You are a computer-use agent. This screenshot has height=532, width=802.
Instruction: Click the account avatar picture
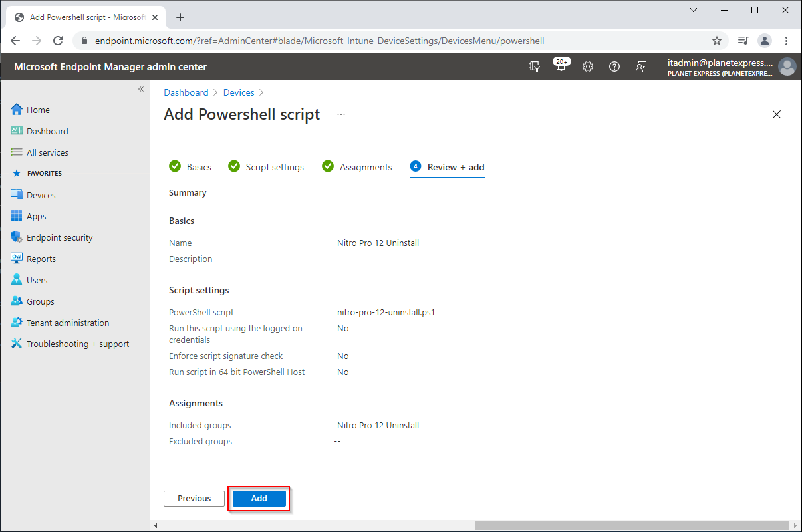pyautogui.click(x=787, y=66)
